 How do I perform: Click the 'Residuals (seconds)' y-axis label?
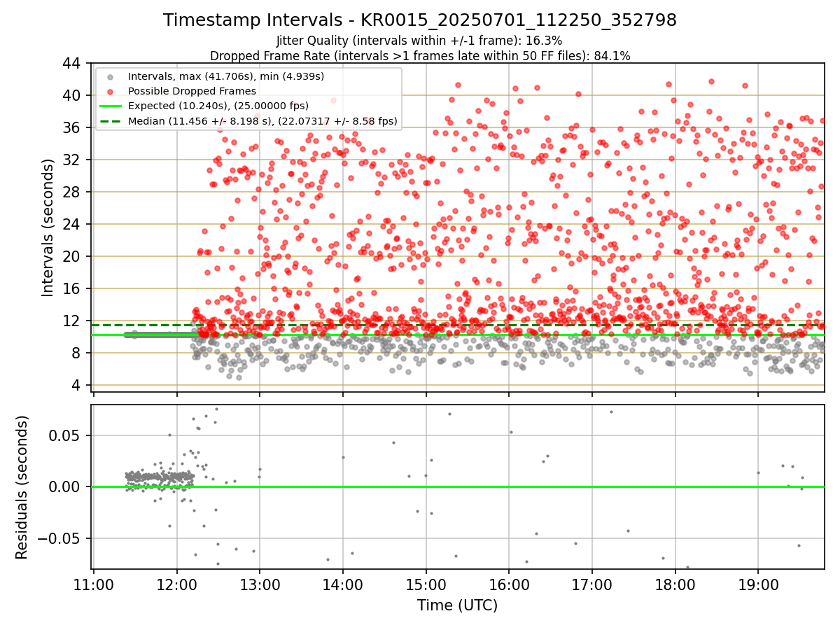coord(22,487)
